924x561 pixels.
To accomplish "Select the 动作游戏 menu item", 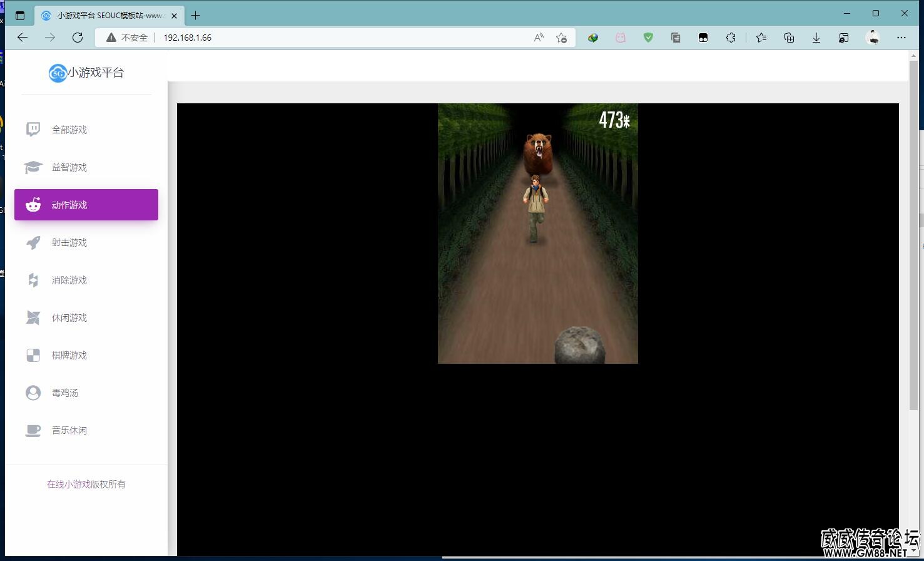I will tap(86, 205).
